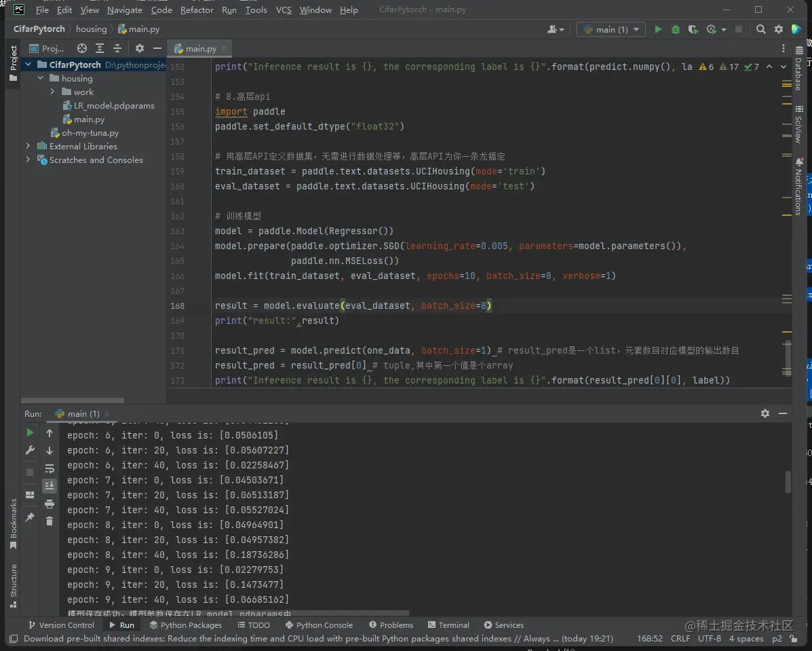Open the Tools menu
Screen dimensions: 812x651
[256, 10]
